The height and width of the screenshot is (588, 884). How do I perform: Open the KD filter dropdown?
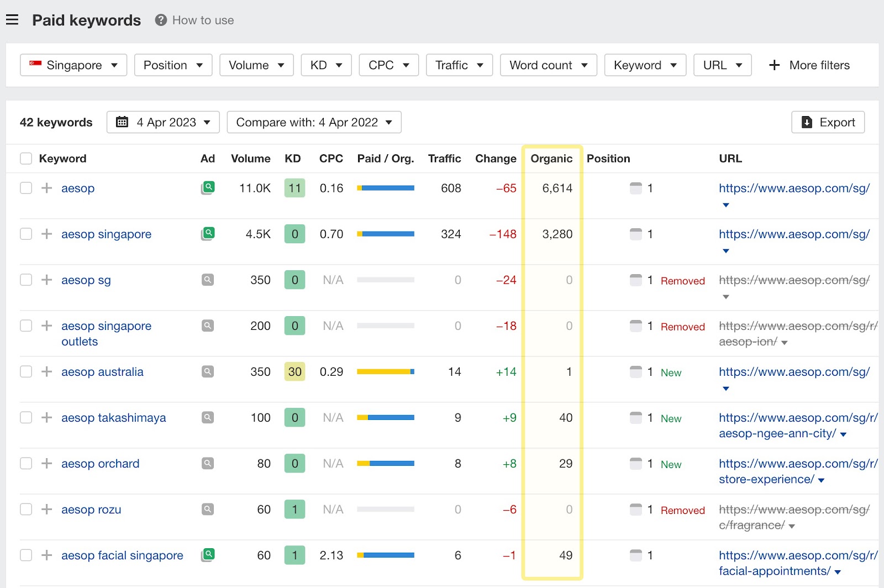point(325,65)
